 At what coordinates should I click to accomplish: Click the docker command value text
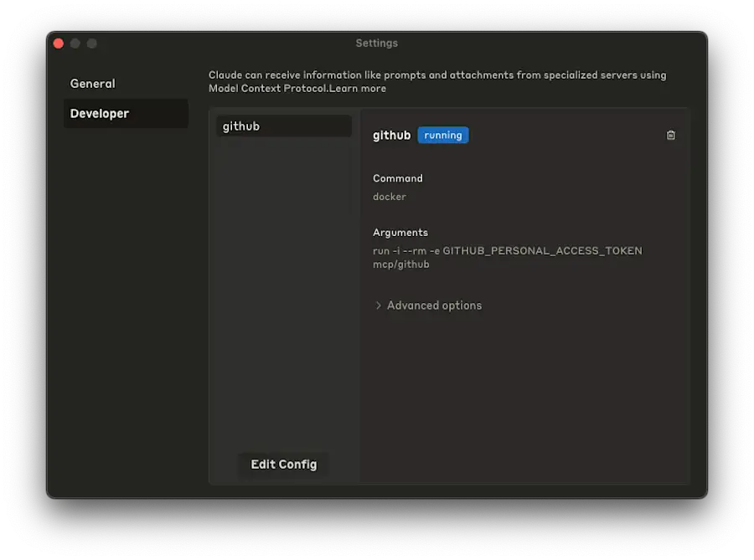389,197
